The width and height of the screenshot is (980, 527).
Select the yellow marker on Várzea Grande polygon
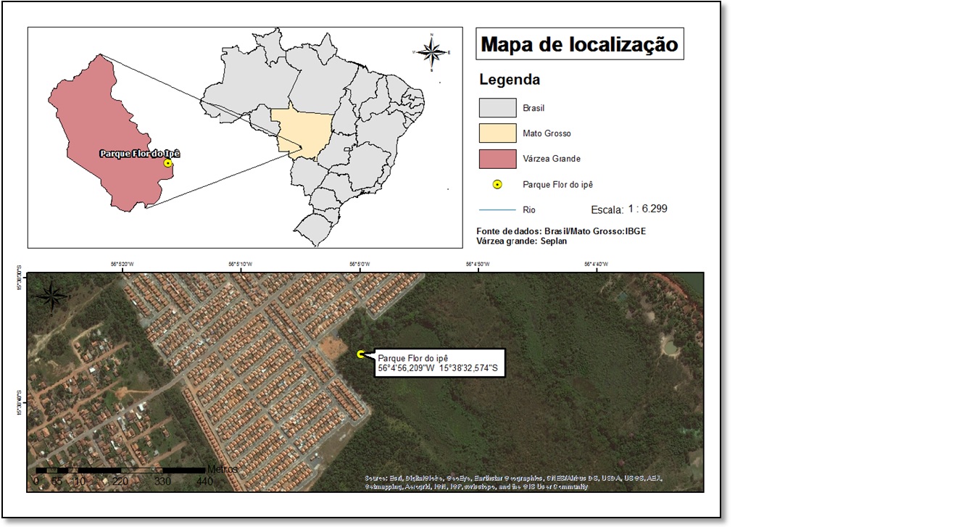pyautogui.click(x=168, y=164)
